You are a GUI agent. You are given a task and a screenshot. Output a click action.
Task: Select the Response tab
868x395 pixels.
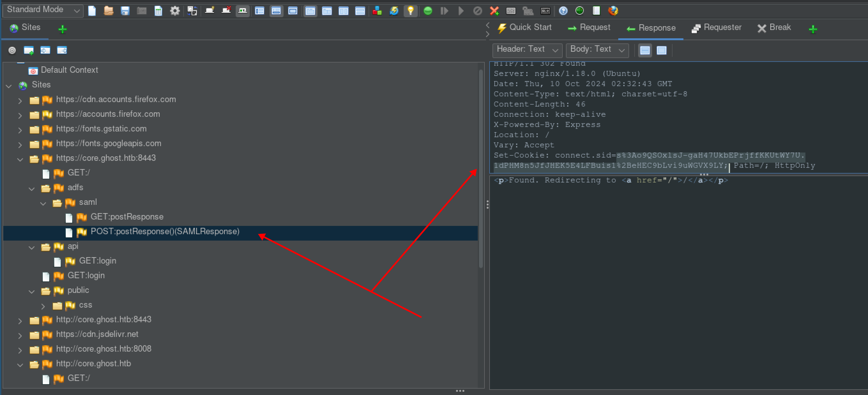coord(651,28)
